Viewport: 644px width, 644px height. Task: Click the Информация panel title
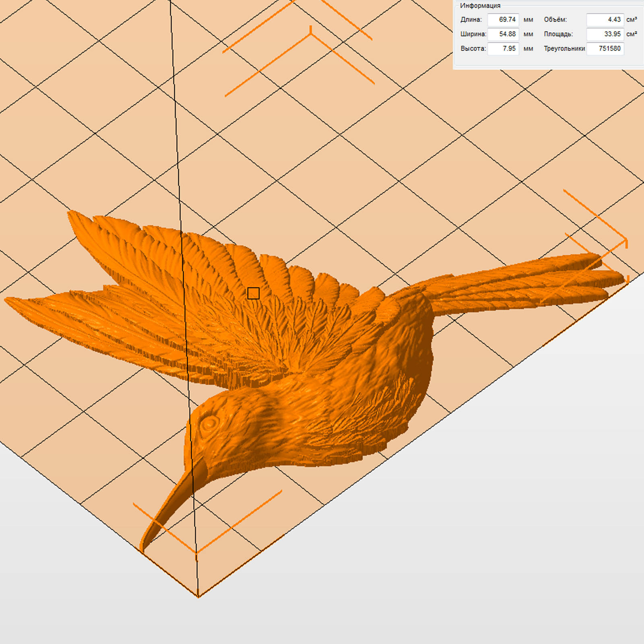[x=480, y=6]
